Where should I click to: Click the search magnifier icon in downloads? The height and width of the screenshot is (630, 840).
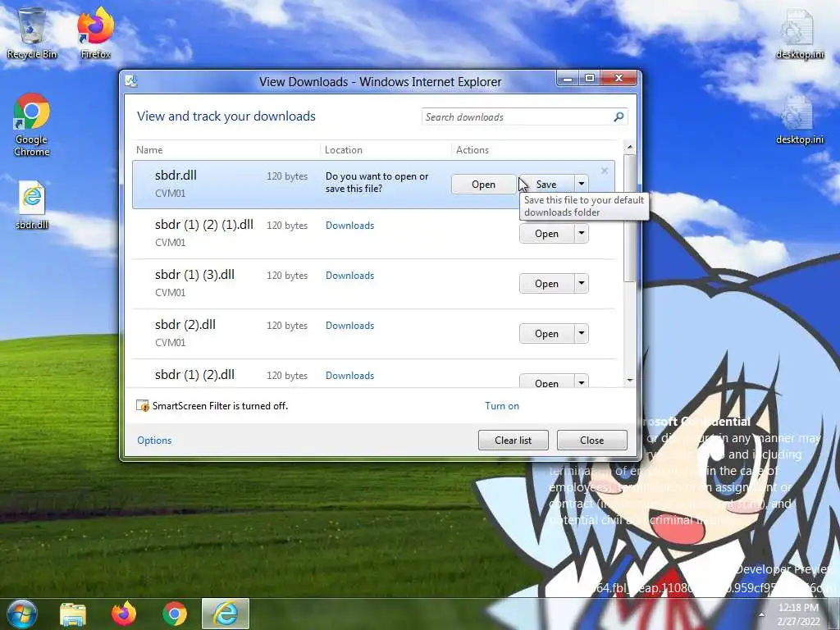tap(619, 116)
